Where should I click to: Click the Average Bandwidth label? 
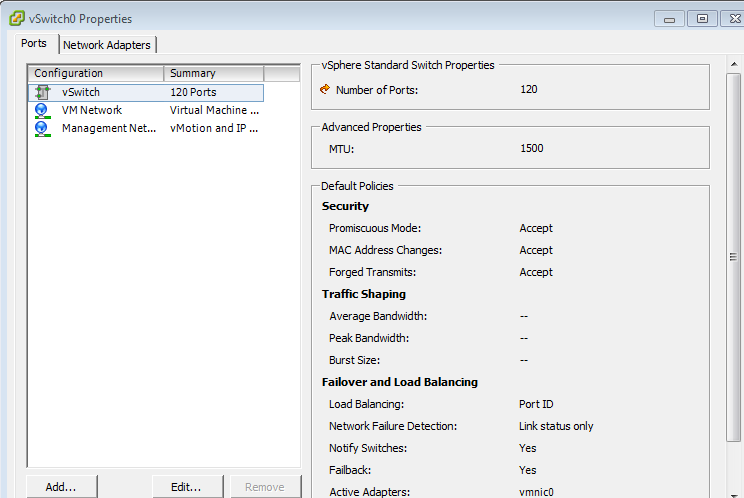(x=378, y=316)
